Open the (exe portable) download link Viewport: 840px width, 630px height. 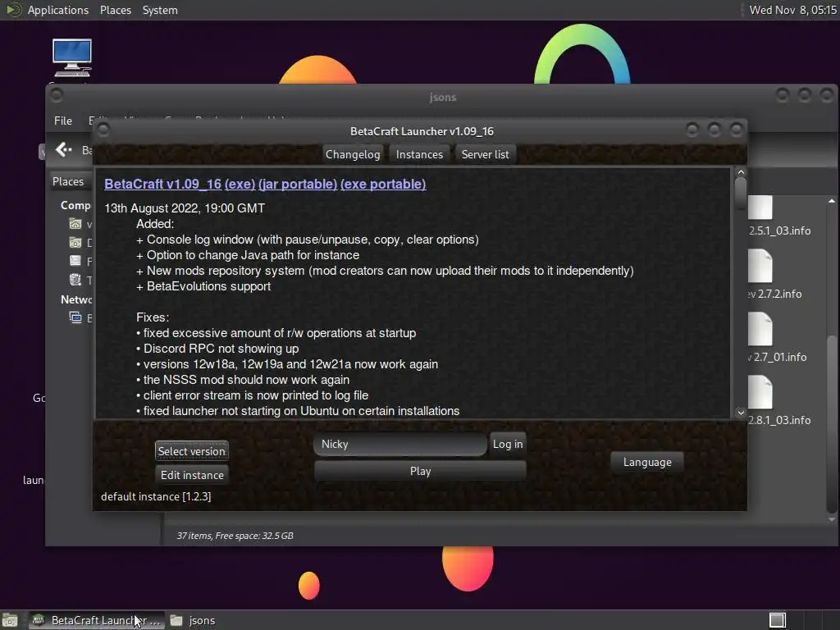click(383, 184)
